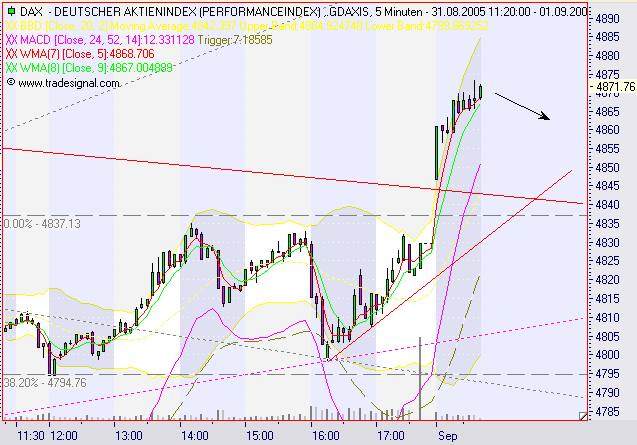
Task: Click the Upper Band 4884.924748 value
Action: click(x=301, y=26)
